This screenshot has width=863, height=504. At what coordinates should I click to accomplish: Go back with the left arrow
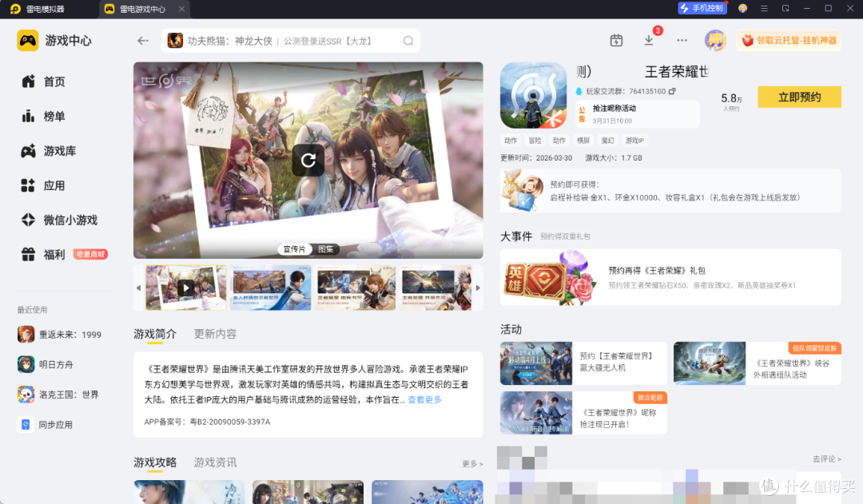(143, 41)
